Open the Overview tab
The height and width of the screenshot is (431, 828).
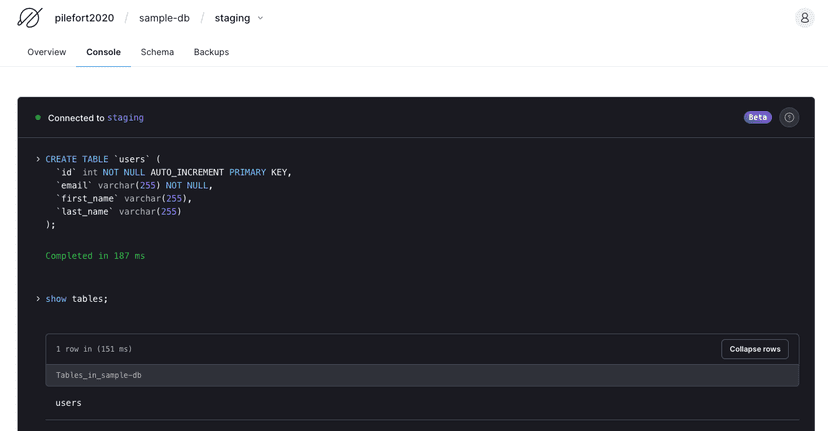tap(47, 52)
